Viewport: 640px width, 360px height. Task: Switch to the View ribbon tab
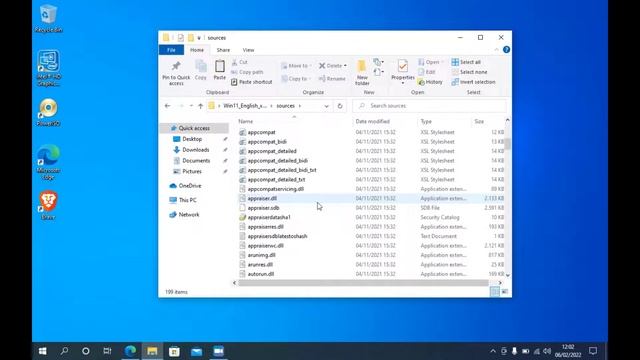coord(248,50)
